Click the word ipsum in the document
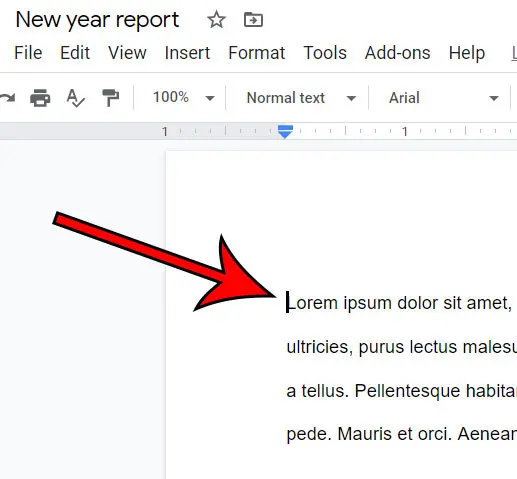Viewport: 517px width, 479px height. (x=367, y=304)
